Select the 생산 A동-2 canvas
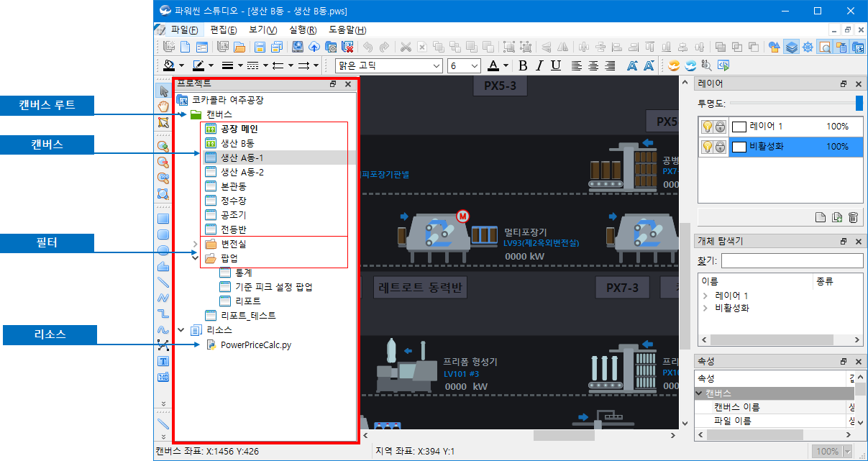Screen dimensions: 868x461 coord(242,172)
